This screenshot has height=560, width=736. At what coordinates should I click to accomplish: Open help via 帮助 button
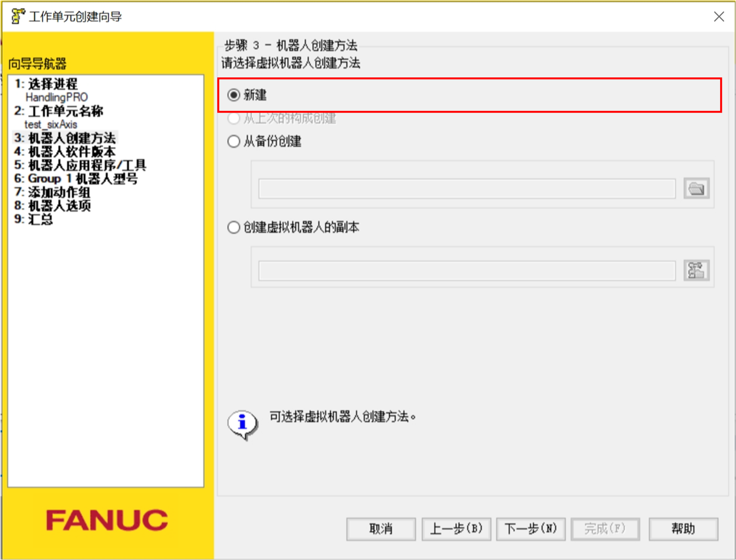tap(683, 529)
